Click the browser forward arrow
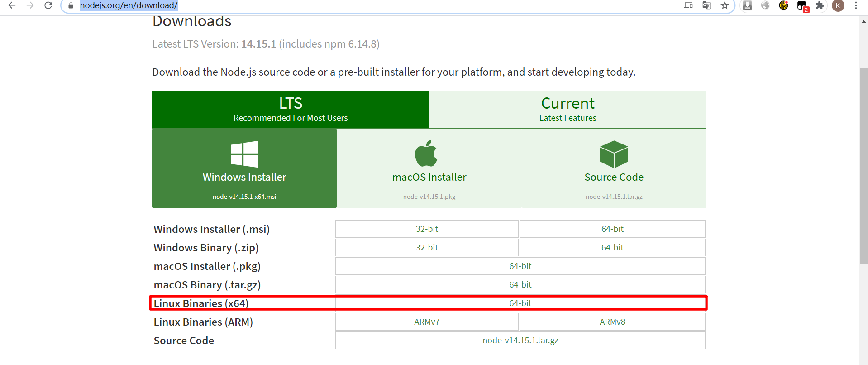The height and width of the screenshot is (365, 868). 30,5
